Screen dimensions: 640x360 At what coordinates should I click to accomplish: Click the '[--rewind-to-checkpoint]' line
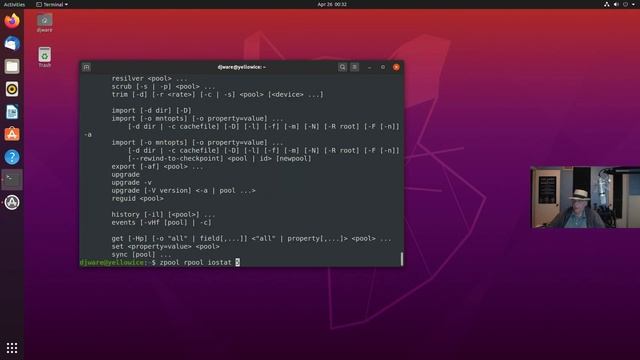tap(219, 158)
